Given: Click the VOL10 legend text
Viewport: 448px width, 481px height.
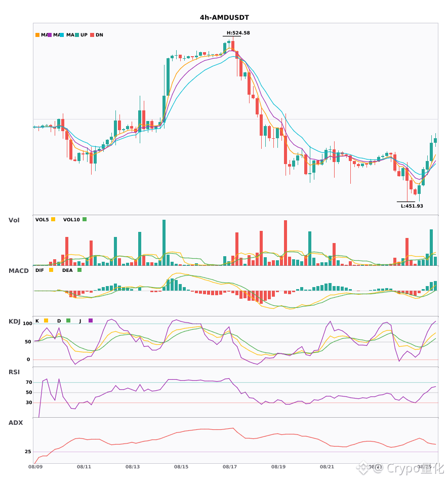Looking at the screenshot, I should pos(71,220).
